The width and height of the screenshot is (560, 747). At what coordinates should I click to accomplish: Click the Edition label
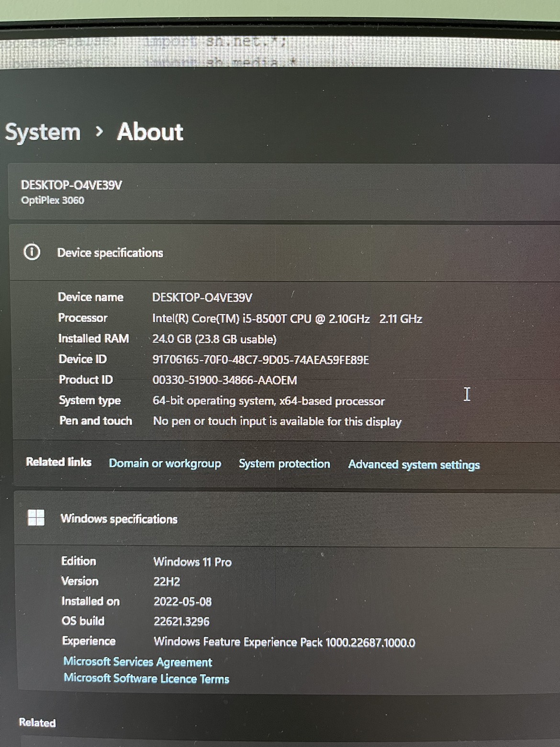79,561
